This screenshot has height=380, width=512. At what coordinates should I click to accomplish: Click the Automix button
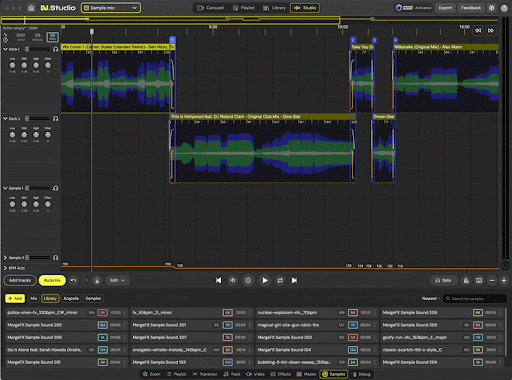pyautogui.click(x=52, y=280)
